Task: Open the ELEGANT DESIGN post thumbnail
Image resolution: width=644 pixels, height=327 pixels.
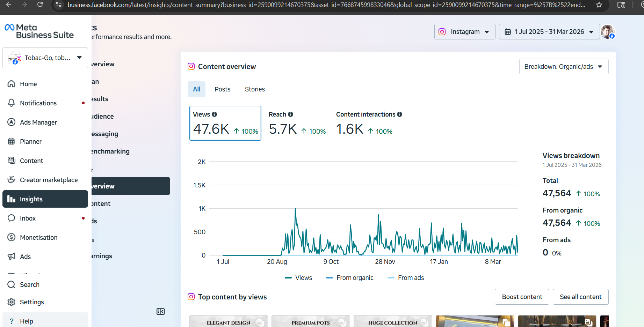Action: pos(229,321)
